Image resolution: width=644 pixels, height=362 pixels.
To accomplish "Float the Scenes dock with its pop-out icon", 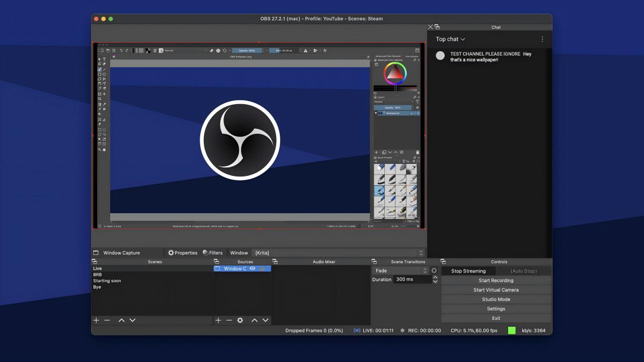I will click(94, 261).
